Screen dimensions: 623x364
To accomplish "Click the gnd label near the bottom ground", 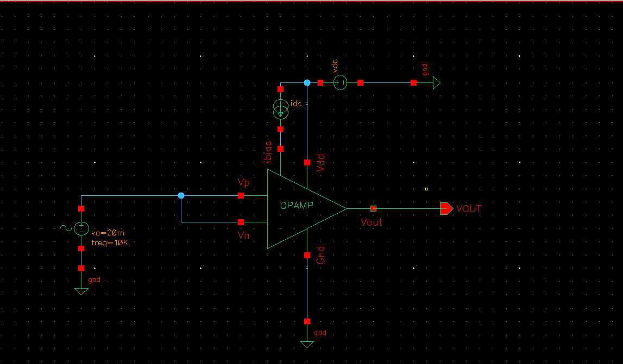I will tap(320, 333).
